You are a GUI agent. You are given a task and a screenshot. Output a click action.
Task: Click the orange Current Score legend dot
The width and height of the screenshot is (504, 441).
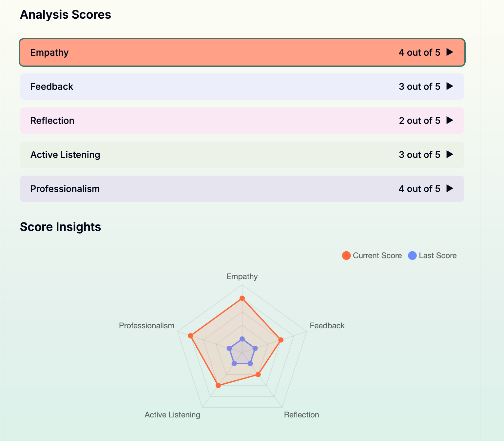click(346, 256)
